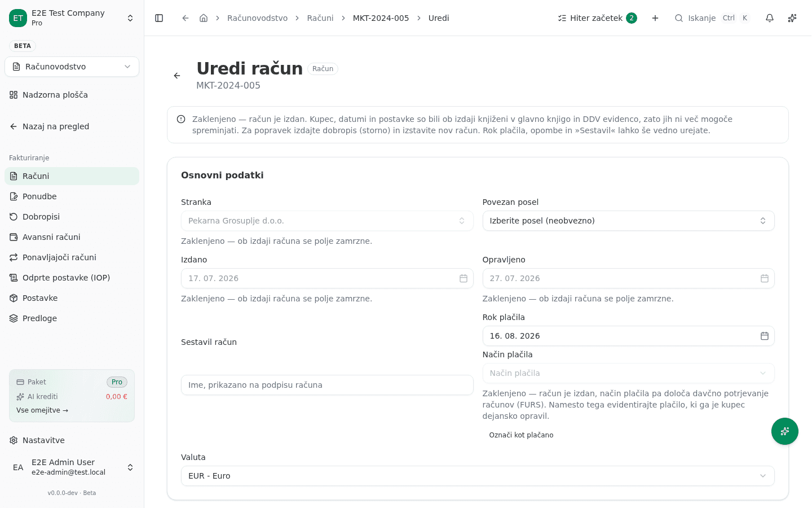Expand the E2E Test Company switcher

pyautogui.click(x=72, y=18)
